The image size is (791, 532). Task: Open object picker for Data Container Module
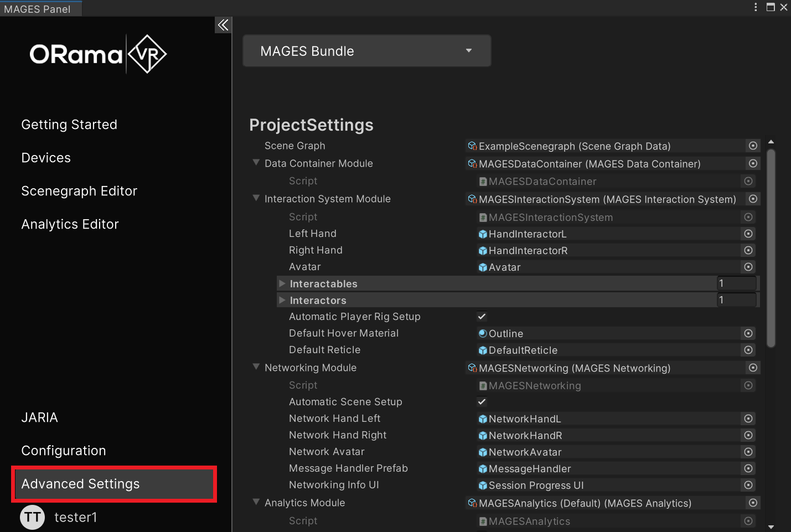753,163
